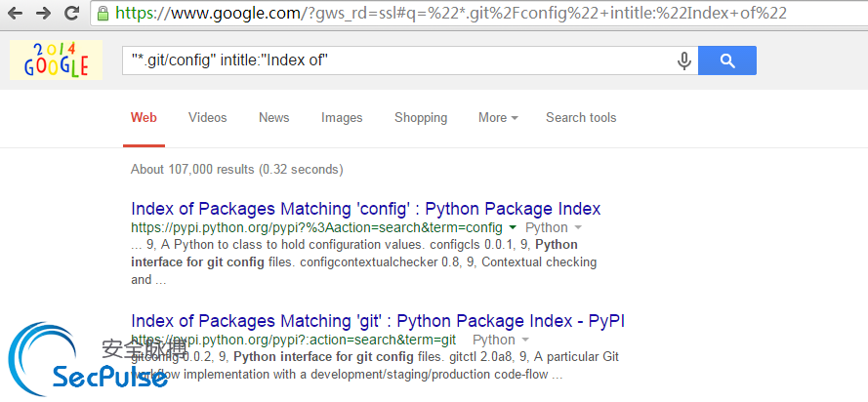Click 'About 107,000 results' stats text
This screenshot has width=868, height=402.
(237, 169)
